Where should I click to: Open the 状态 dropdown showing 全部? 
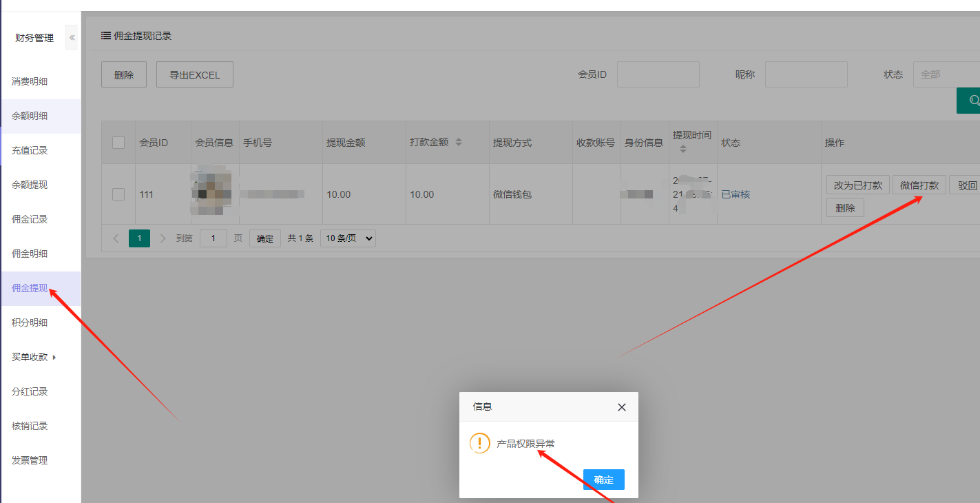(x=946, y=74)
